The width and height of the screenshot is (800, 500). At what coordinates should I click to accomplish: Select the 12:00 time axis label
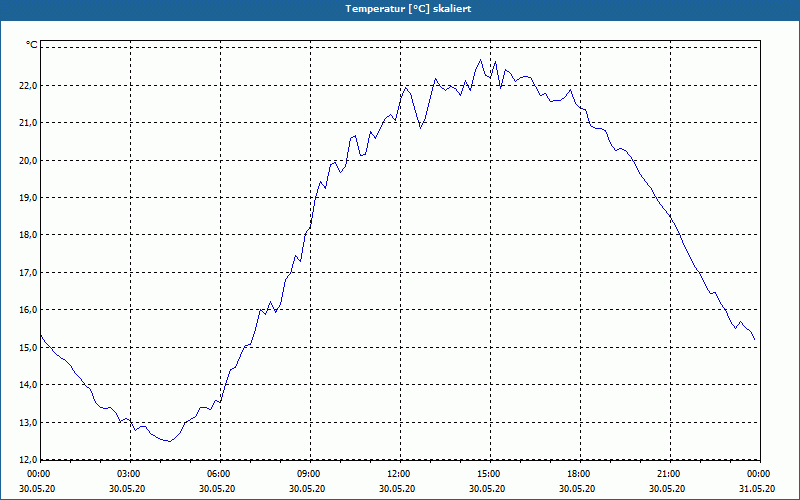click(x=399, y=474)
